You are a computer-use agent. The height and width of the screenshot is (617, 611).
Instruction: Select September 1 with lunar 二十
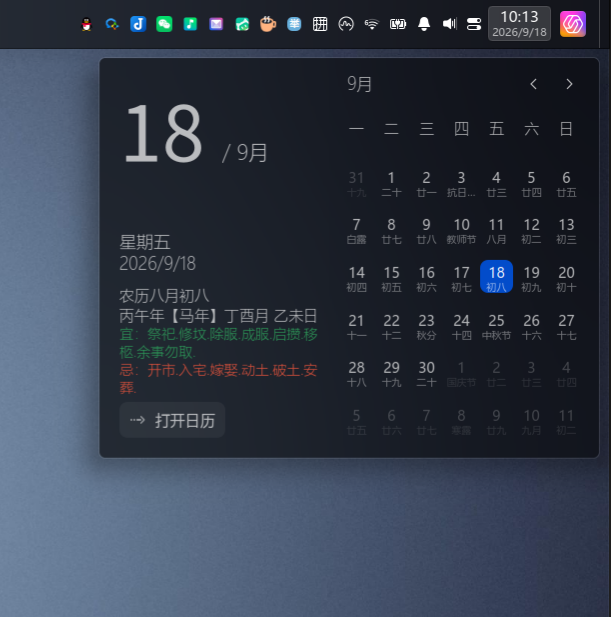pyautogui.click(x=391, y=184)
